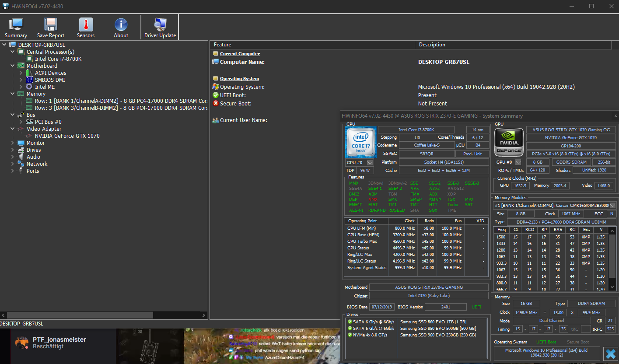Click the BIOS Version 2401 field

[445, 307]
